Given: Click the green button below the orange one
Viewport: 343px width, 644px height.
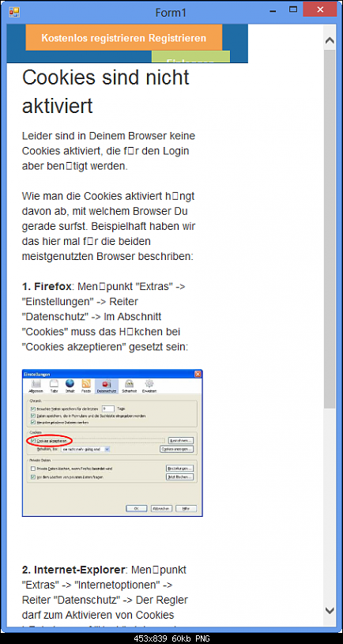Looking at the screenshot, I should coord(190,57).
